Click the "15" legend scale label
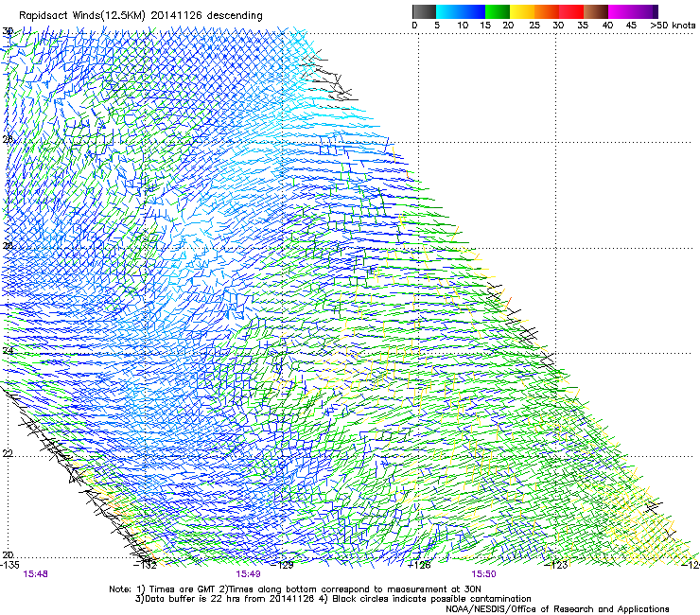 485,26
